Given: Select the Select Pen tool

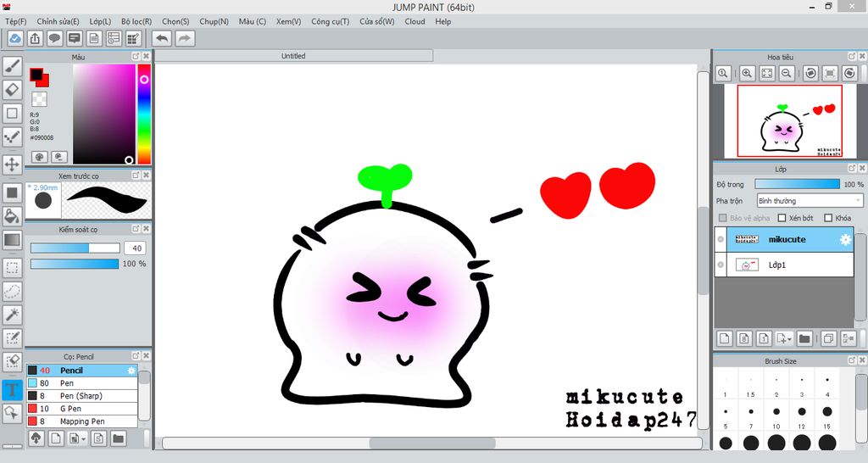Looking at the screenshot, I should coord(12,337).
